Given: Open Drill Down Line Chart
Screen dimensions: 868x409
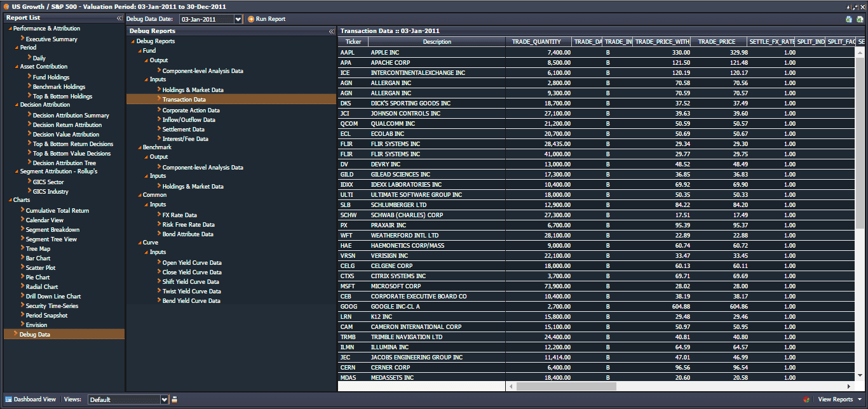Looking at the screenshot, I should coord(53,297).
